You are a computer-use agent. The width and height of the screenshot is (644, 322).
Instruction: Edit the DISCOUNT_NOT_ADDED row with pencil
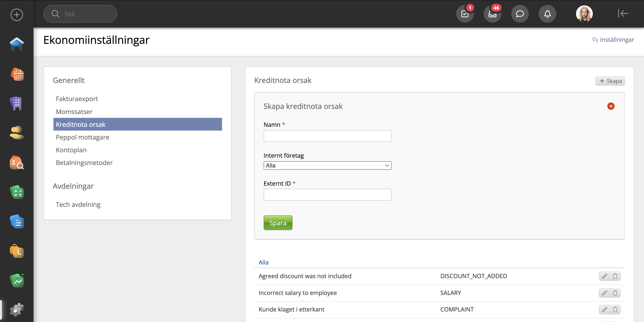tap(604, 276)
